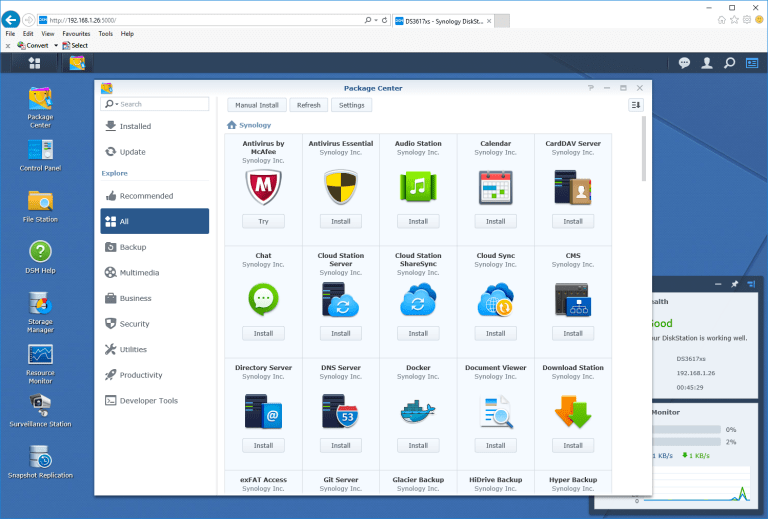Viewport: 768px width, 519px height.
Task: Open the Control Panel desktop icon
Action: [x=40, y=151]
